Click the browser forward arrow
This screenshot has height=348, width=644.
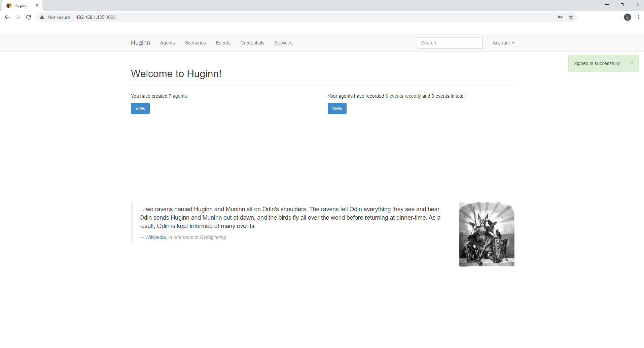18,17
